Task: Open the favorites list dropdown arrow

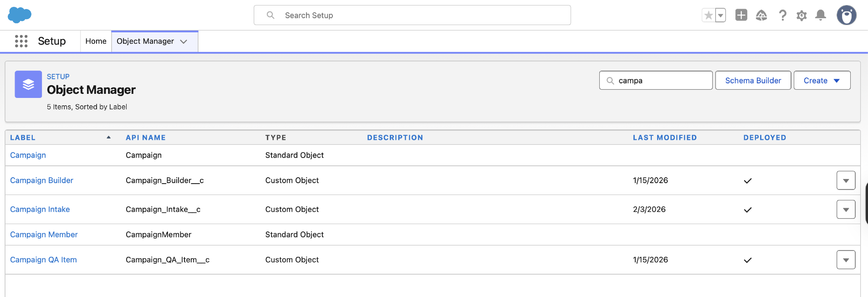Action: (720, 15)
